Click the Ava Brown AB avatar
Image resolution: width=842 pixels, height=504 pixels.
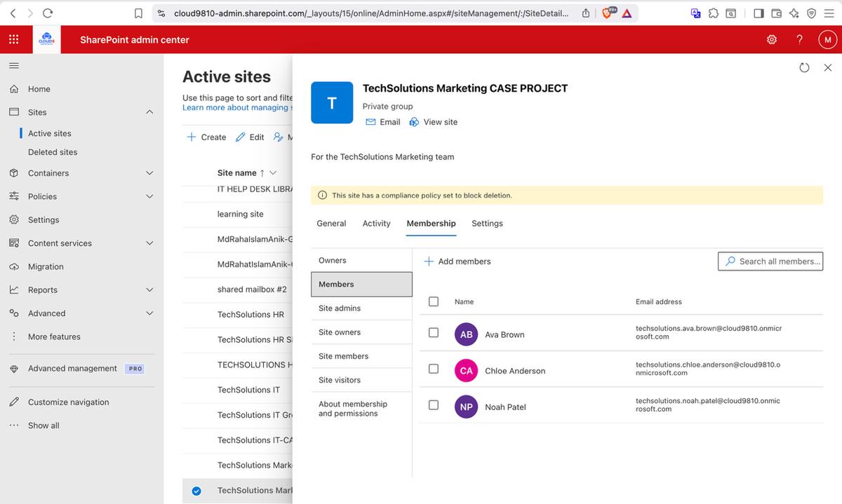click(467, 334)
